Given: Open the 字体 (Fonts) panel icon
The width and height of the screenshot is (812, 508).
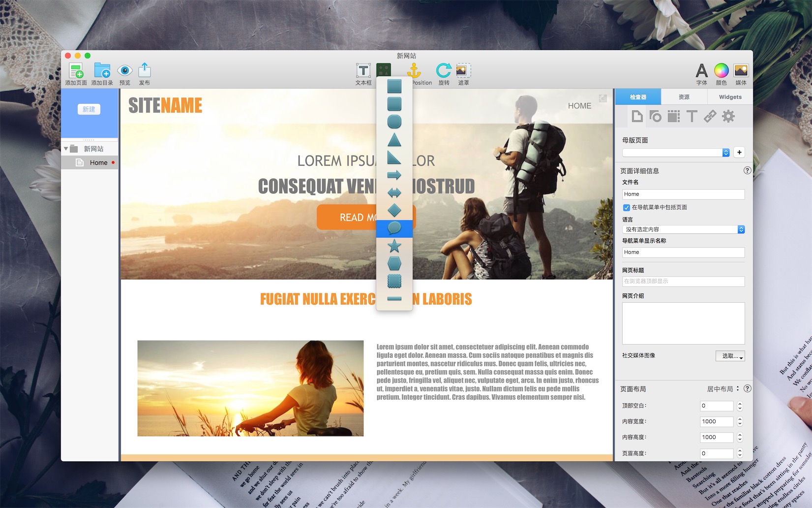Looking at the screenshot, I should tap(702, 71).
